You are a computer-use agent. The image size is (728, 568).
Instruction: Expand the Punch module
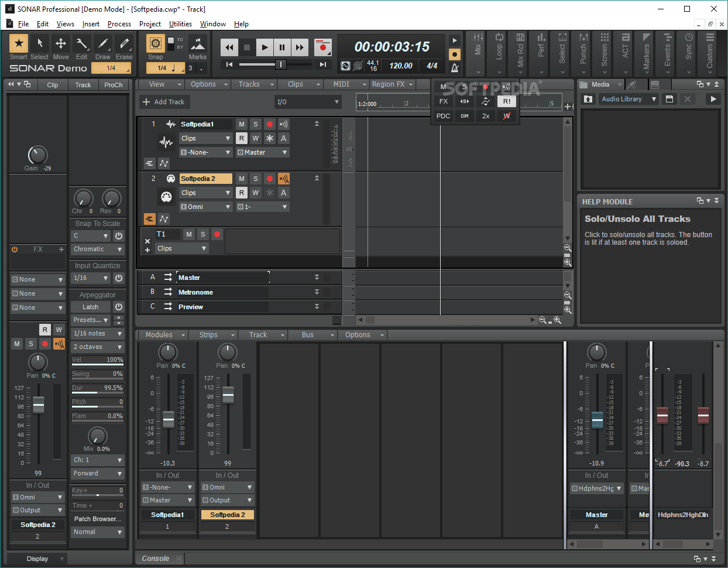point(583,53)
